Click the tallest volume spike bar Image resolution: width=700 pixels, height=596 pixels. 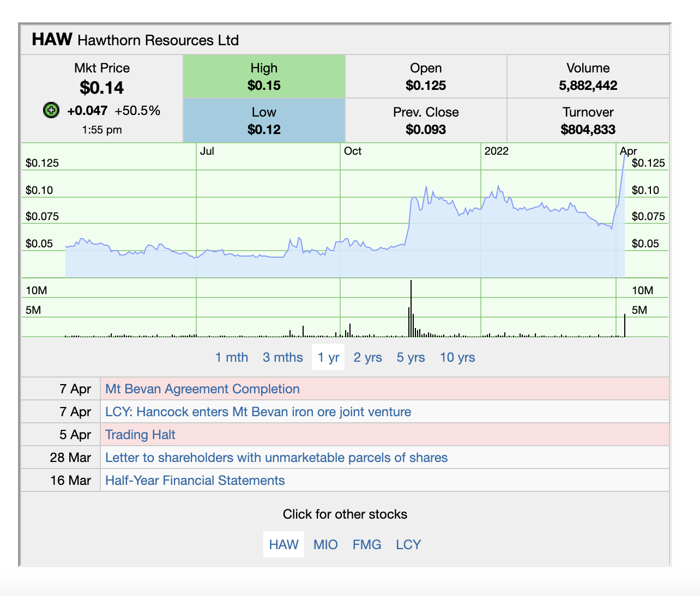coord(411,308)
